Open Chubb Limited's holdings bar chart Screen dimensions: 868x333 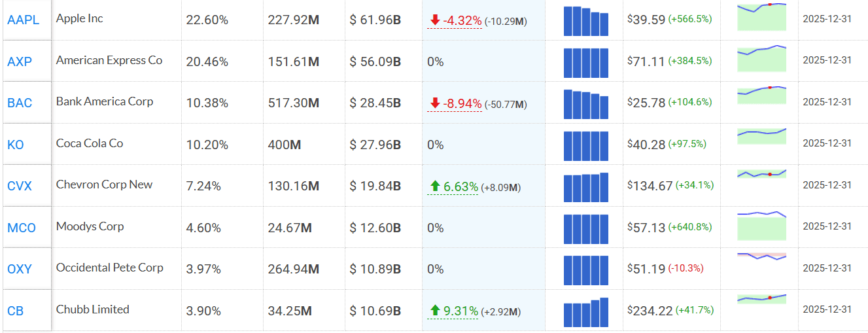585,312
